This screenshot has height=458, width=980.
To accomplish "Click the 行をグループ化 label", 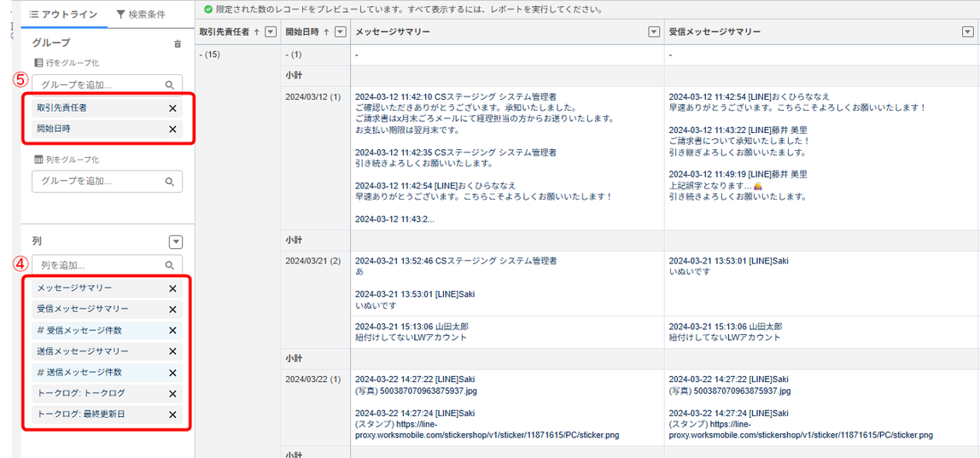I will tap(67, 63).
